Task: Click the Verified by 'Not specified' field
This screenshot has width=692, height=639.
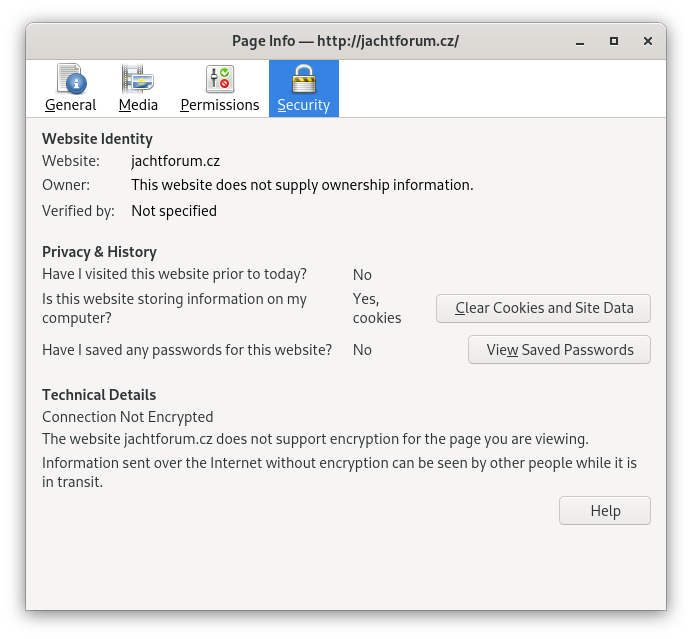Action: click(x=174, y=211)
